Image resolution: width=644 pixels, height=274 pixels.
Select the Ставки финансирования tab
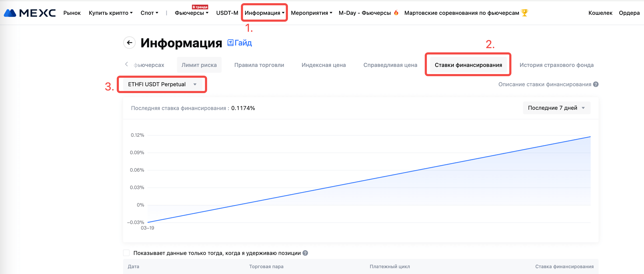pyautogui.click(x=468, y=65)
